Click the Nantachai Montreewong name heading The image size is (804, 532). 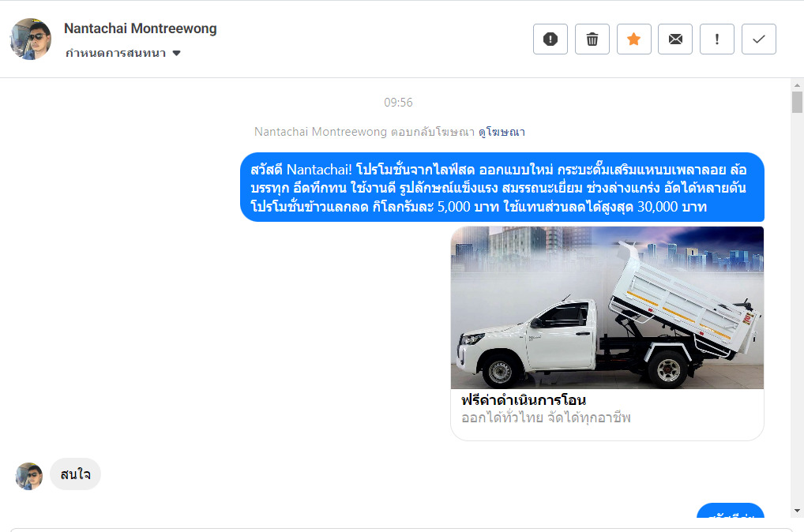(x=140, y=28)
